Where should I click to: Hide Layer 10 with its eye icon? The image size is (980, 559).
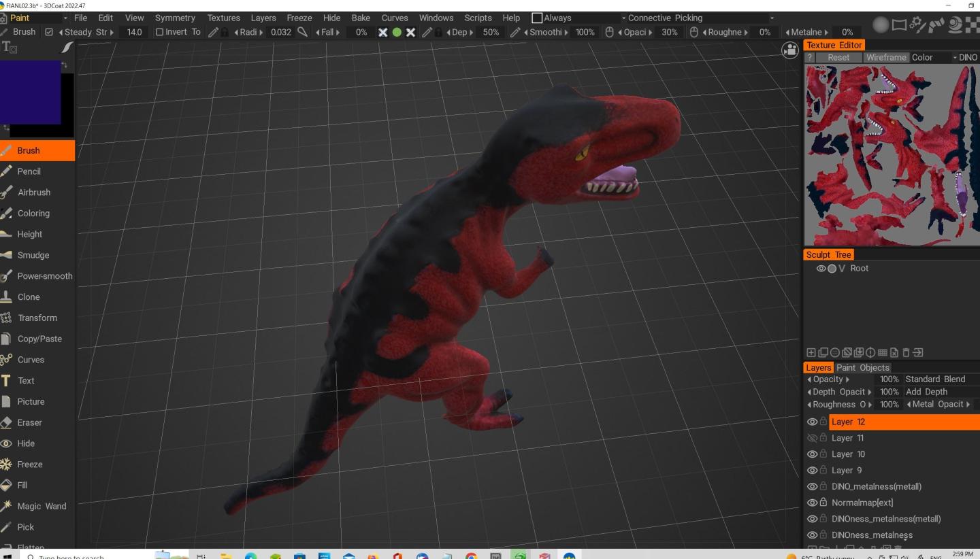812,454
